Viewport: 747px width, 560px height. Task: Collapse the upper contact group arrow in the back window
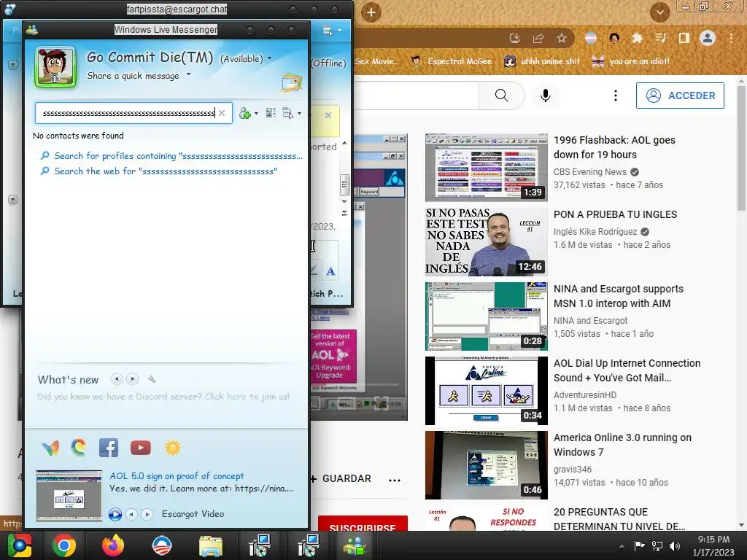click(13, 64)
